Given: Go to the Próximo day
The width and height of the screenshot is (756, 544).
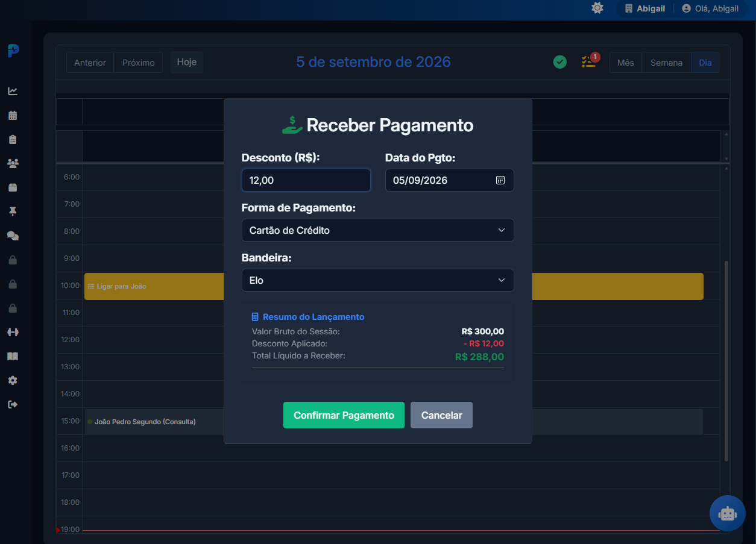Looking at the screenshot, I should [x=139, y=63].
